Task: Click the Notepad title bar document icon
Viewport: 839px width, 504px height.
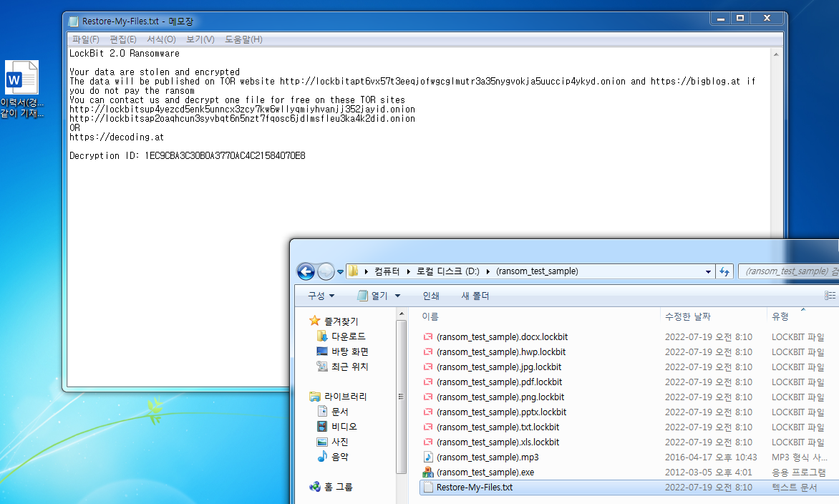Action: tap(73, 21)
